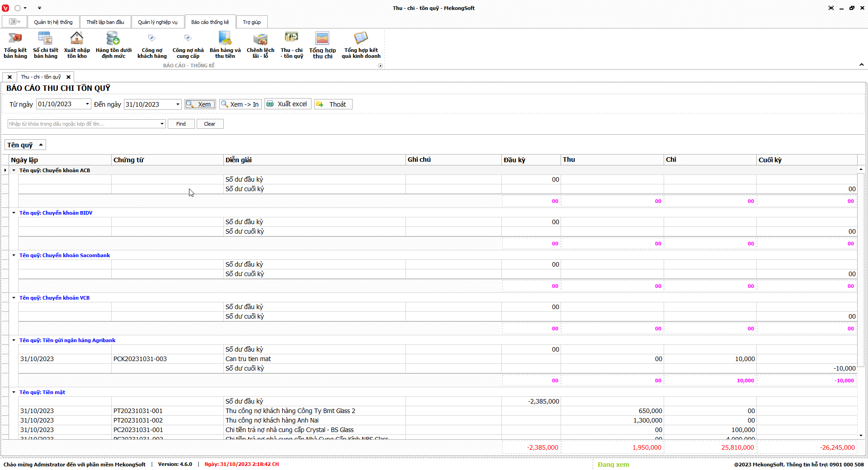
Task: Open Xuất nhập tồn kho report
Action: click(77, 45)
